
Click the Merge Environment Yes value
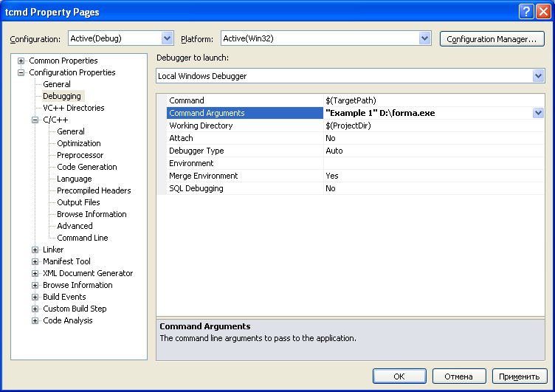point(434,176)
